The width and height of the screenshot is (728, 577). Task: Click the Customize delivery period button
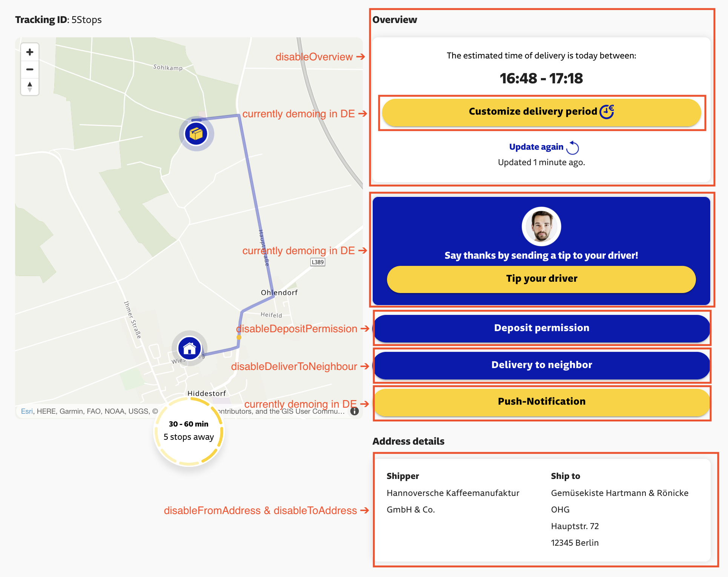click(x=541, y=111)
